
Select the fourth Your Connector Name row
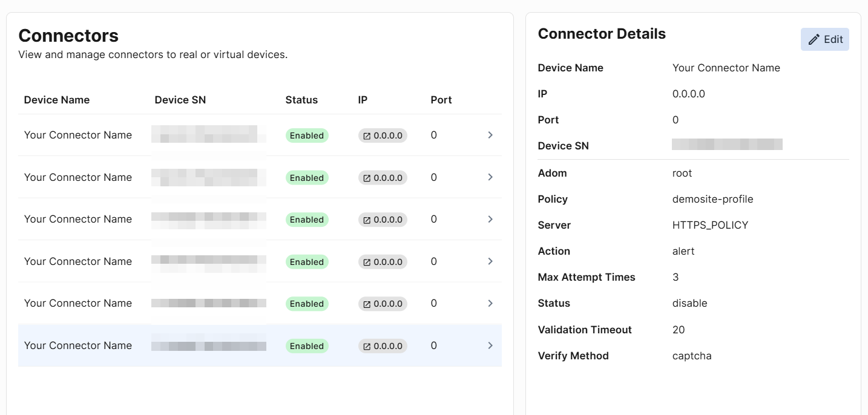click(78, 261)
